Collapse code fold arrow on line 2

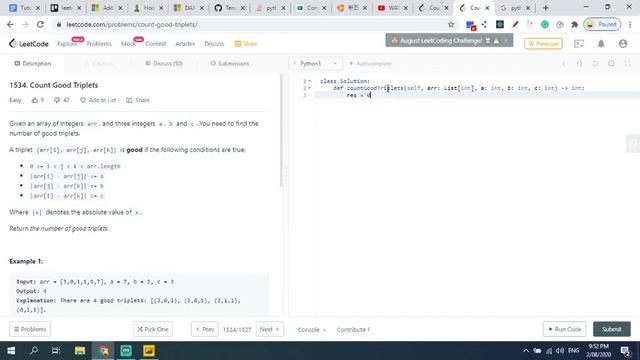(x=309, y=88)
